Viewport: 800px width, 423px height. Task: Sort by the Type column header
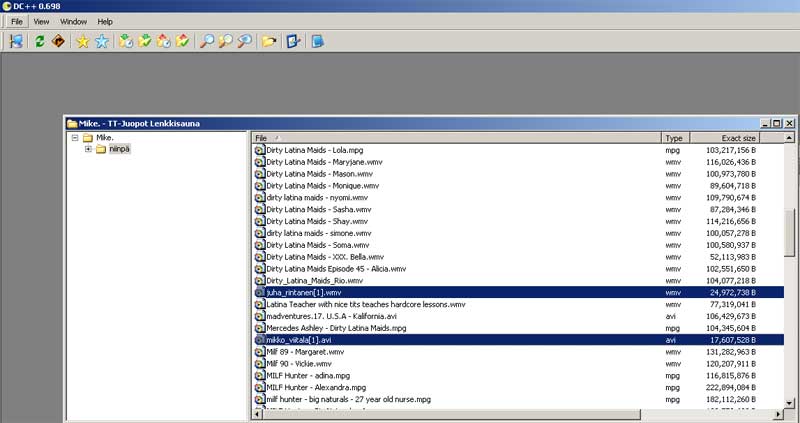coord(676,138)
